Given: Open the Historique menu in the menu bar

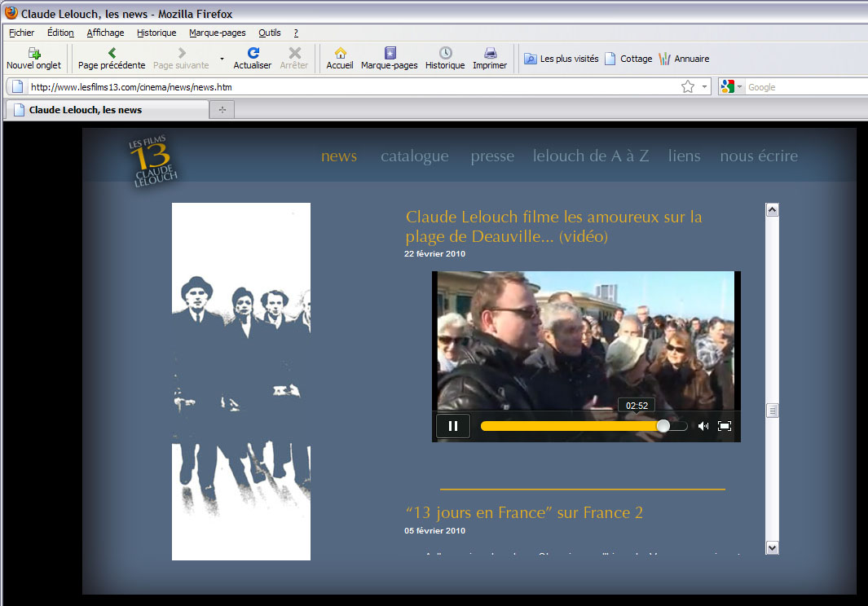Looking at the screenshot, I should (x=156, y=33).
